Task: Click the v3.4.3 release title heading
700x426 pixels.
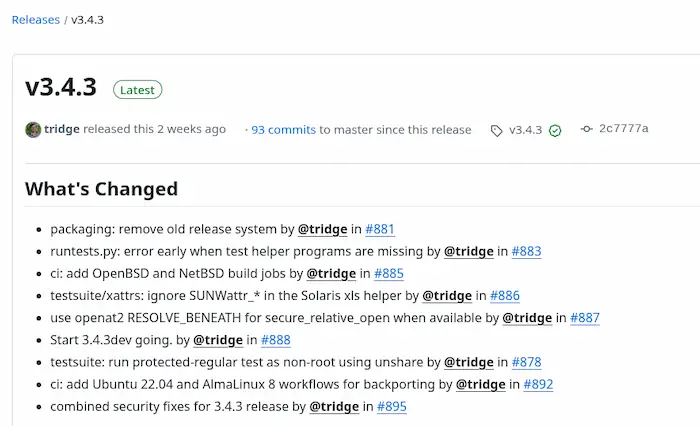Action: [x=61, y=87]
